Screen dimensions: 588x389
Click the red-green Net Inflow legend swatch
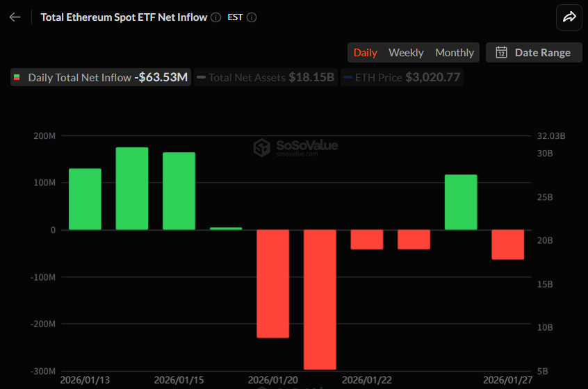(x=17, y=78)
